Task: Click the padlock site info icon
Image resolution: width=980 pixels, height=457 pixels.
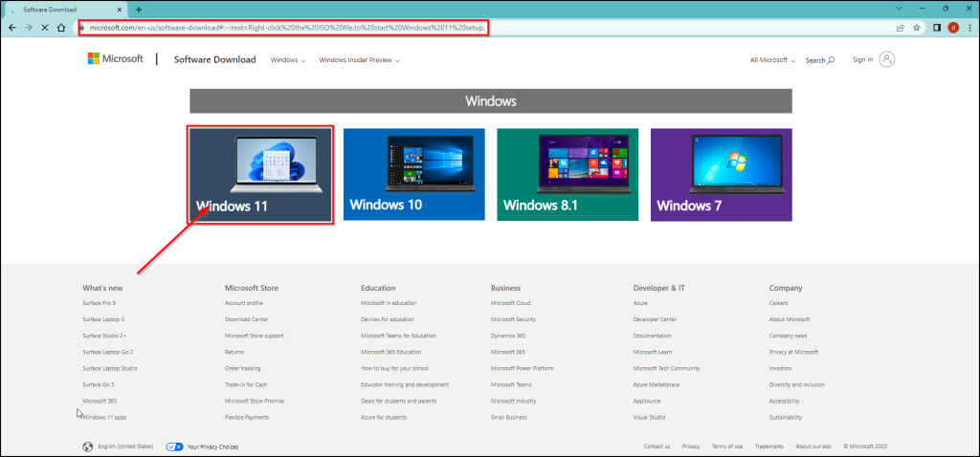Action: (x=84, y=28)
